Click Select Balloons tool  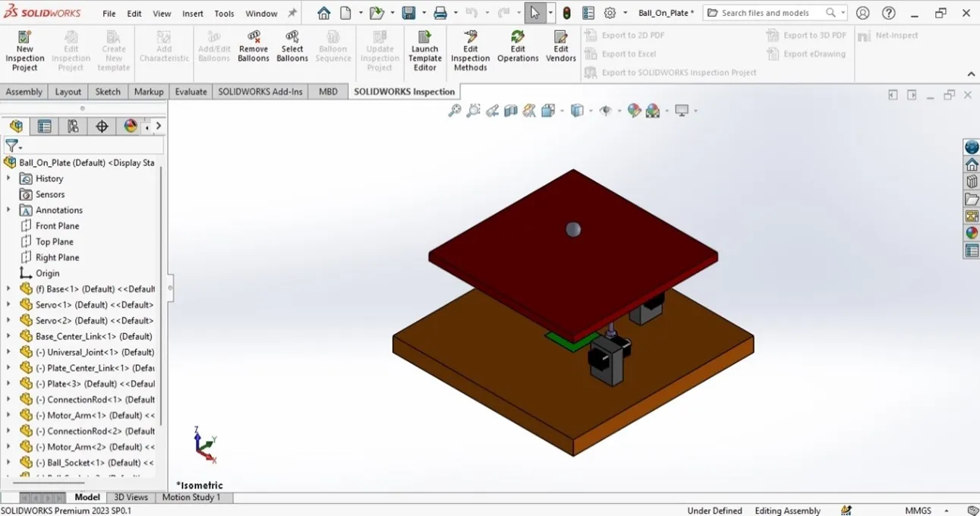[292, 47]
